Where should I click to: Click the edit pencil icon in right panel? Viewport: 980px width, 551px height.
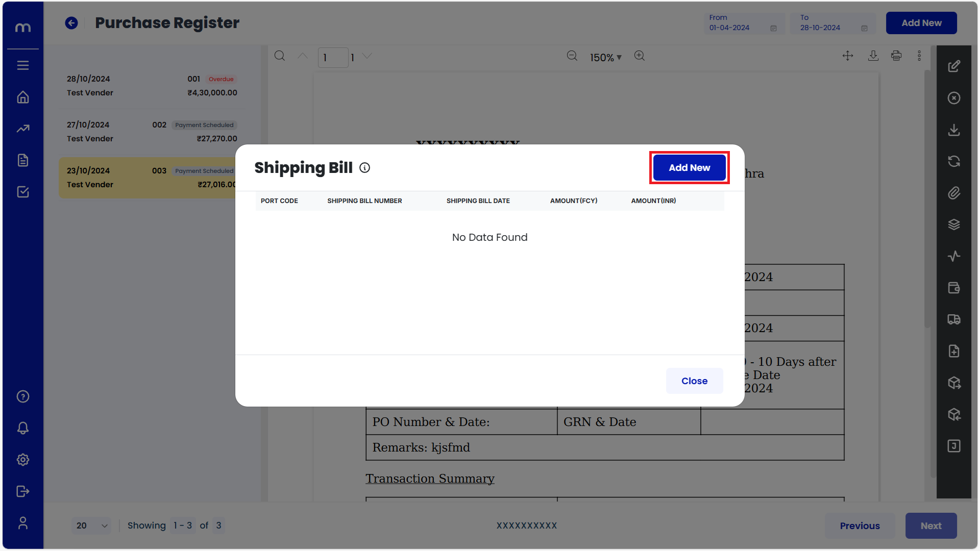coord(954,66)
